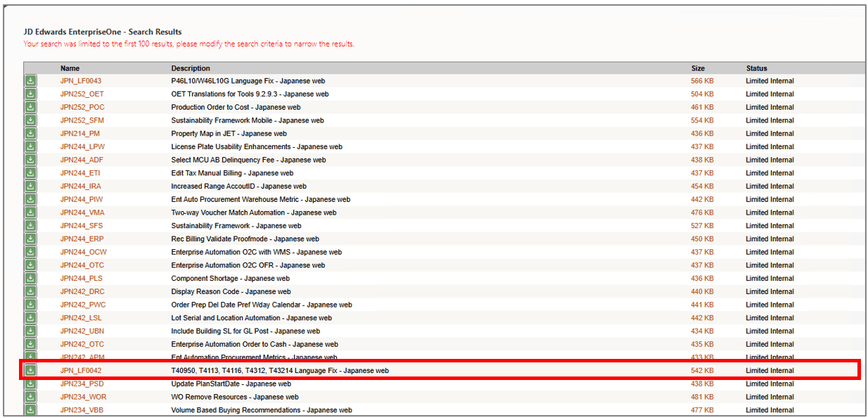This screenshot has width=868, height=418.
Task: Open the JPN_LF0043 link
Action: pyautogui.click(x=81, y=81)
